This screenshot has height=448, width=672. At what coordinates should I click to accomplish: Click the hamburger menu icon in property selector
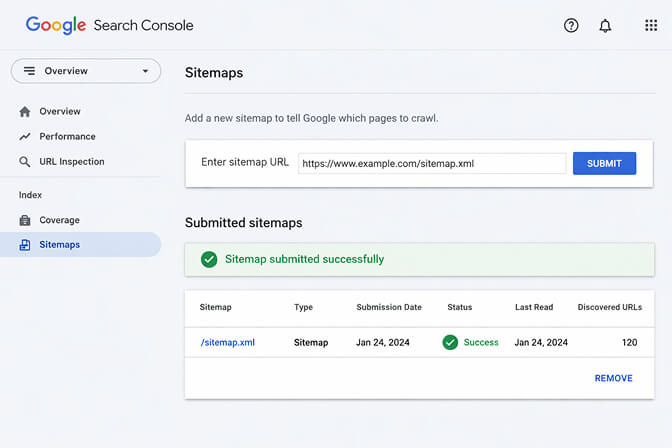(29, 71)
